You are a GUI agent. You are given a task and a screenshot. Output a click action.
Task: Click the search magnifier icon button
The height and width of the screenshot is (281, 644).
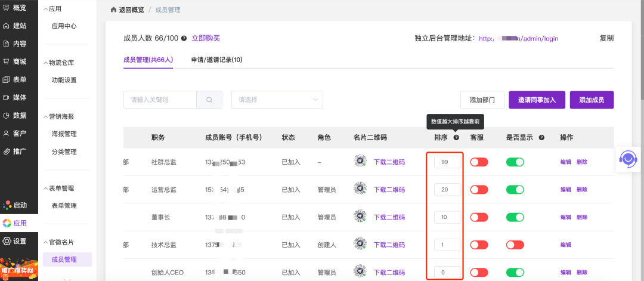pyautogui.click(x=209, y=100)
